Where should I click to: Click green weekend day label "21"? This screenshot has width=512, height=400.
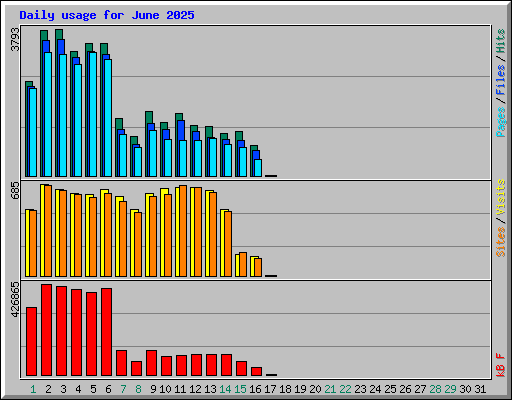coord(330,389)
